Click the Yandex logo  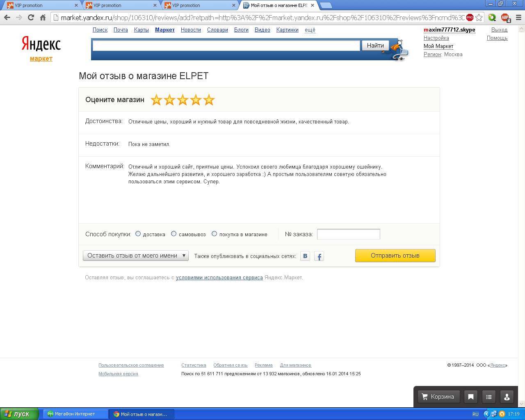[41, 44]
